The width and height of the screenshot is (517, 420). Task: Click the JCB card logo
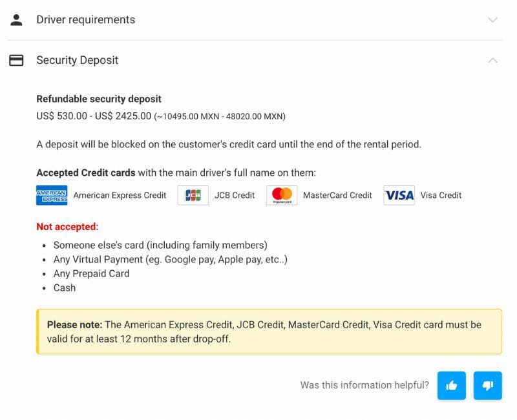193,195
